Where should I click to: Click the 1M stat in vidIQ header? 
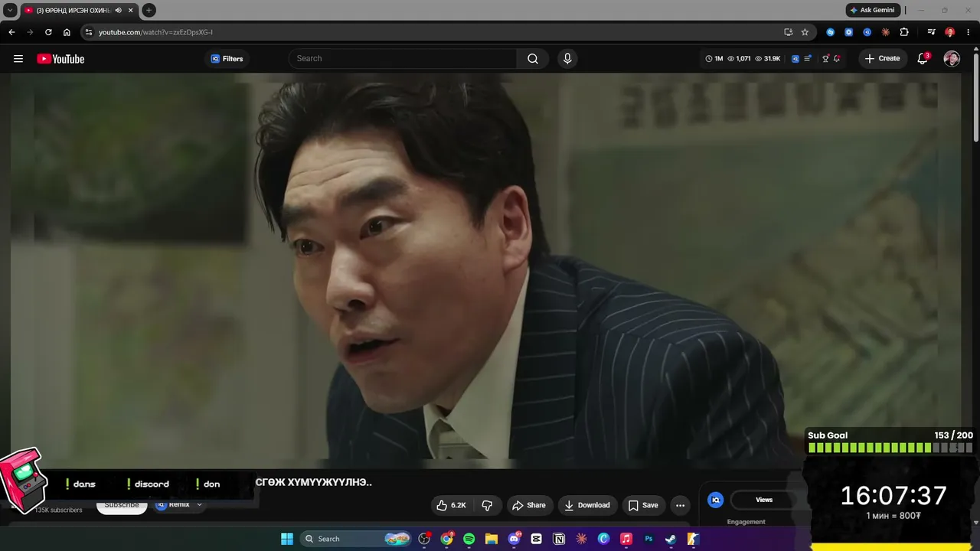point(714,59)
